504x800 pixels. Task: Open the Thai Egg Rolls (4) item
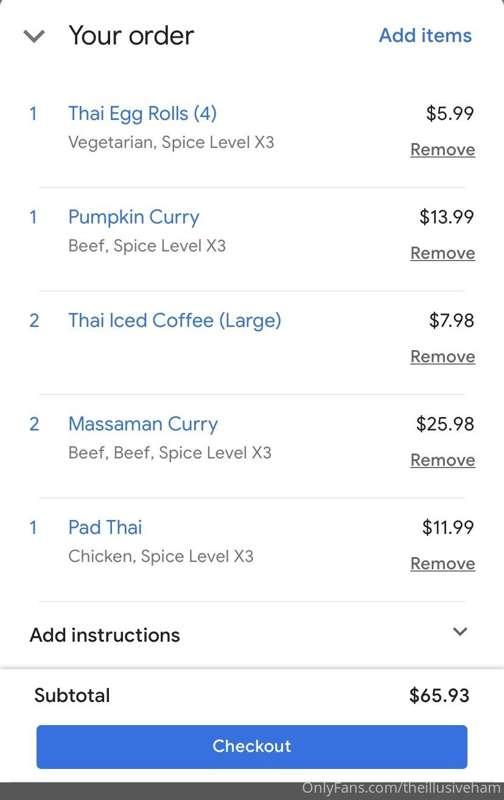(142, 114)
